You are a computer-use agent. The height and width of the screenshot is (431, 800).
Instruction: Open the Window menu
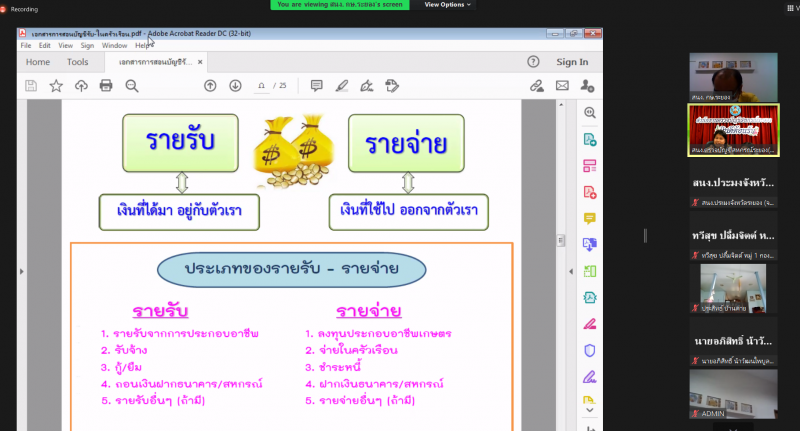[x=114, y=45]
